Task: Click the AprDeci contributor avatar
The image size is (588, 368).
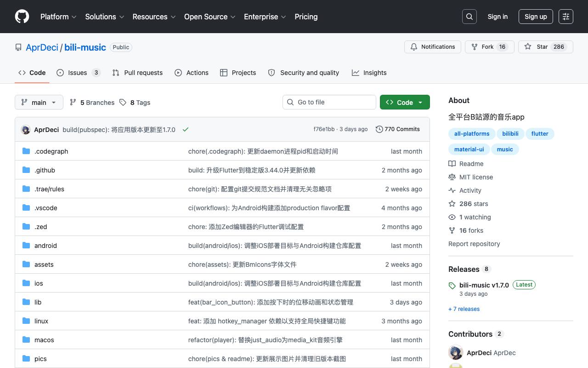Action: (456, 353)
